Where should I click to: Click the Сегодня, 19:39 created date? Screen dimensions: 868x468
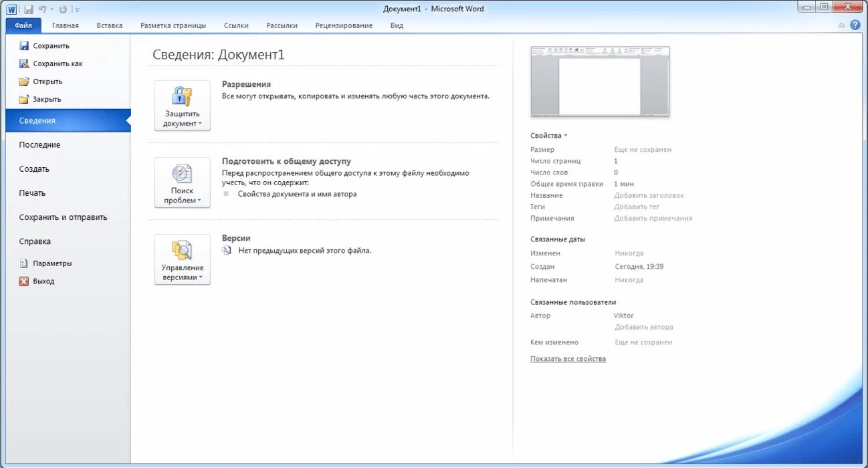click(x=639, y=267)
